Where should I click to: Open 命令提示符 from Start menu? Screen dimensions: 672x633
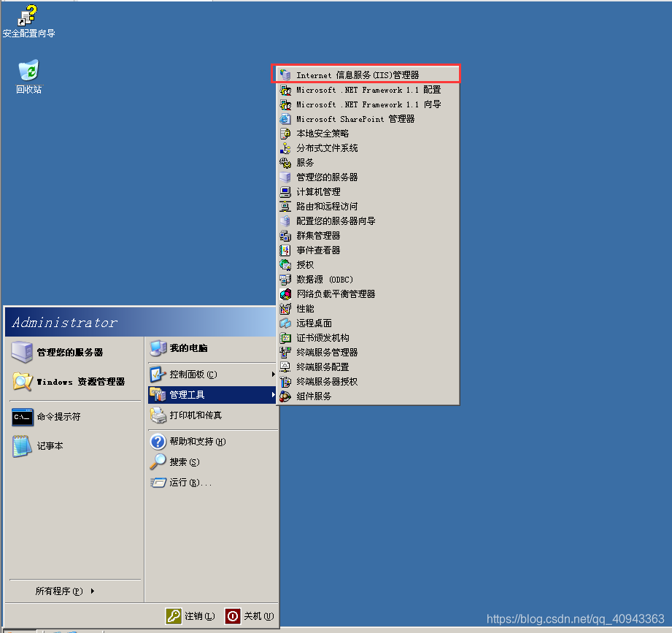[x=75, y=416]
